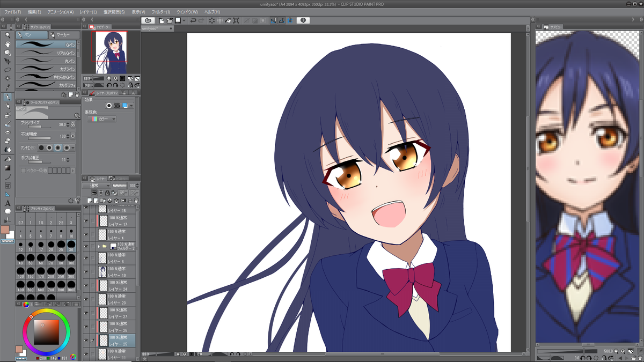644x362 pixels.
Task: Open 編集(E) menu
Action: click(x=35, y=11)
